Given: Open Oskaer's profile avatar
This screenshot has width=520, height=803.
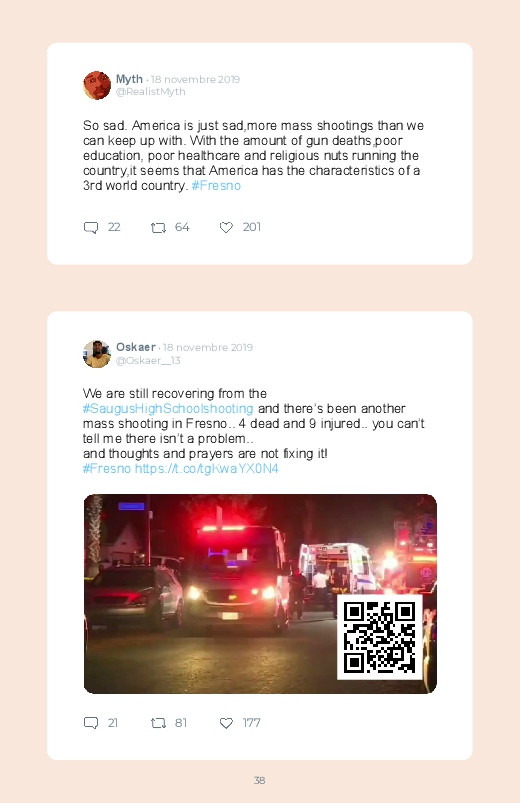Looking at the screenshot, I should [x=97, y=354].
